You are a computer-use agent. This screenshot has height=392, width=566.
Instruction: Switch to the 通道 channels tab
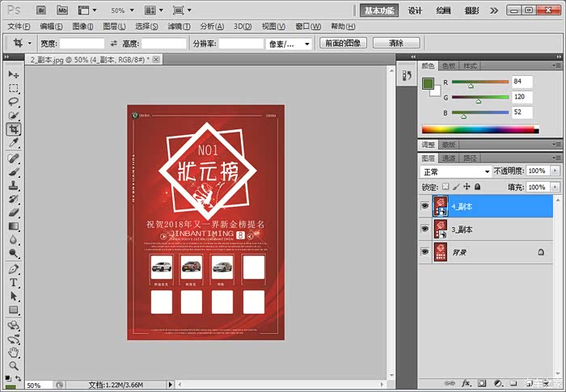point(450,158)
